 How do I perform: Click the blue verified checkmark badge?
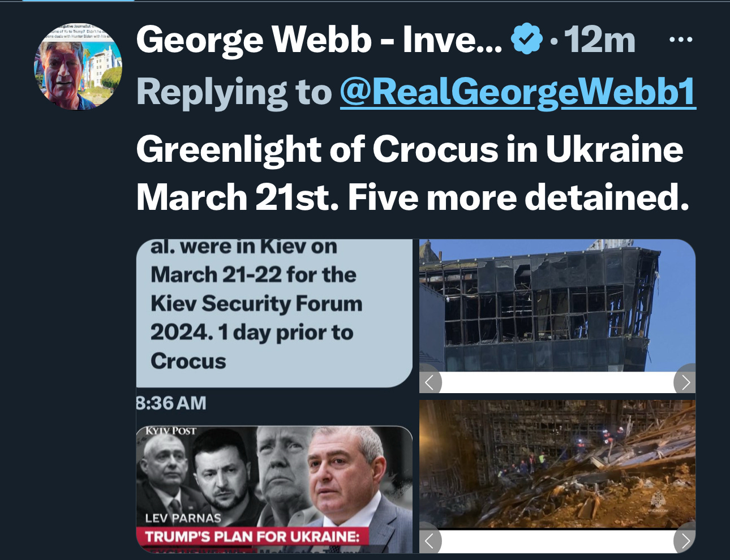click(526, 38)
